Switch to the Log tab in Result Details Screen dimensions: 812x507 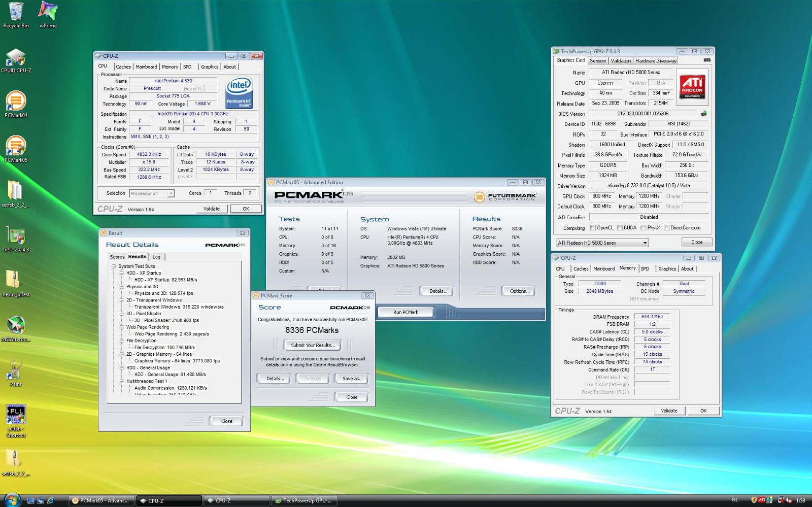pos(156,257)
